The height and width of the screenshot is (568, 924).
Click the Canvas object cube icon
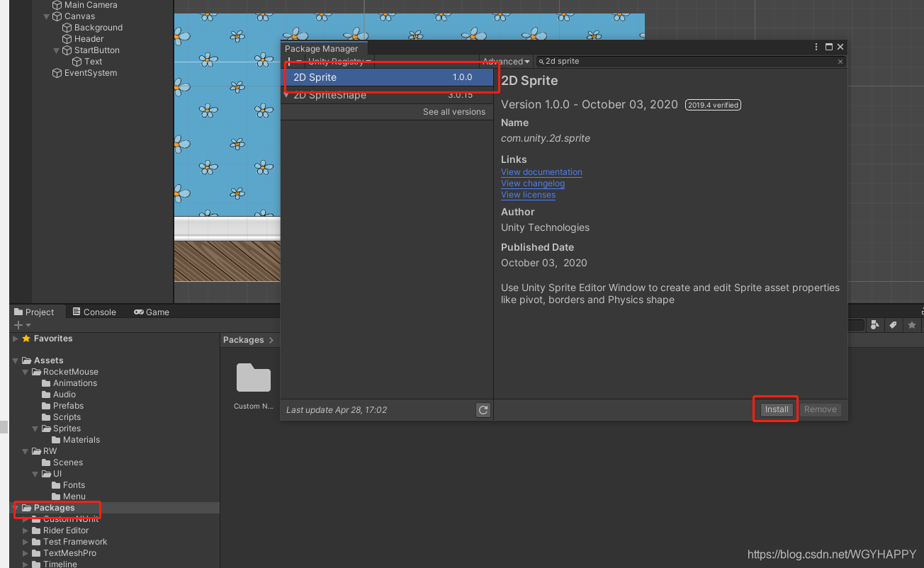point(57,16)
